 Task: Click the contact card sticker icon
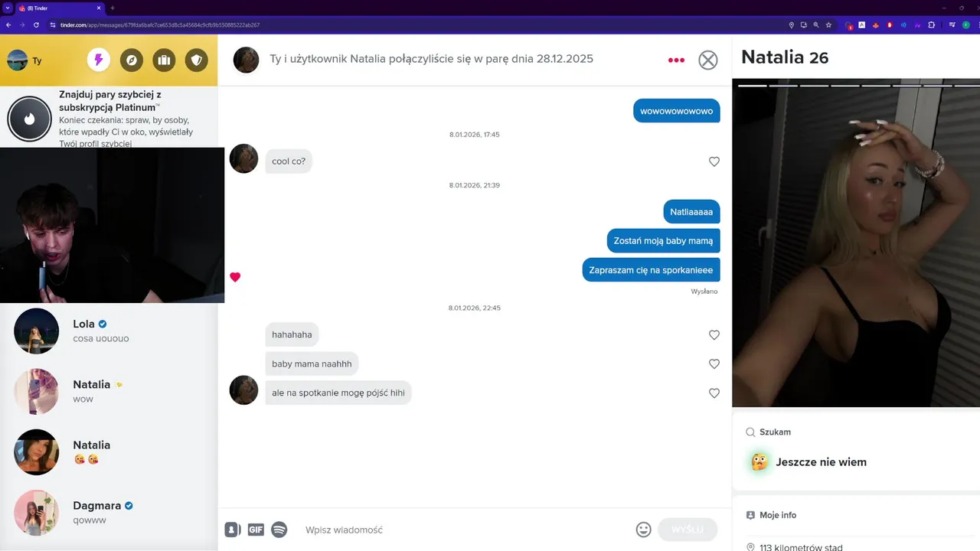[x=233, y=530]
